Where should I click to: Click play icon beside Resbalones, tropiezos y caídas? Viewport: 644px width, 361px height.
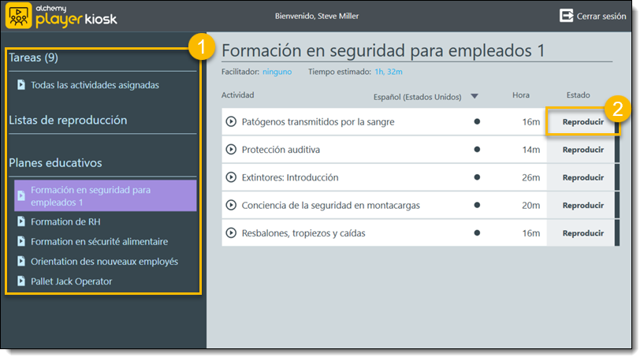click(231, 233)
